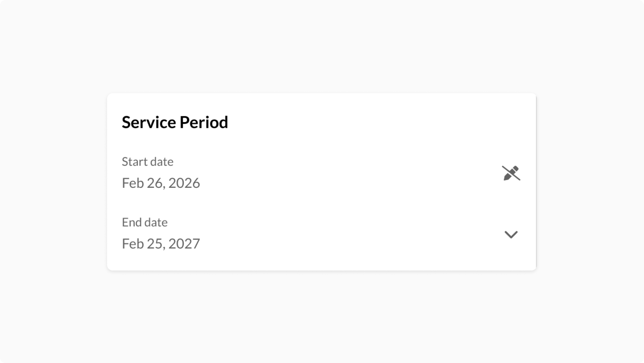Select the Start date value Feb 26, 2026
Viewport: 644px width, 363px height.
coord(161,183)
